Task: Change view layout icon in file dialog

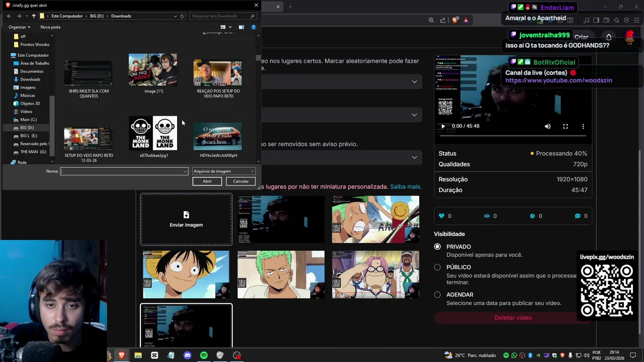Action: point(223,27)
